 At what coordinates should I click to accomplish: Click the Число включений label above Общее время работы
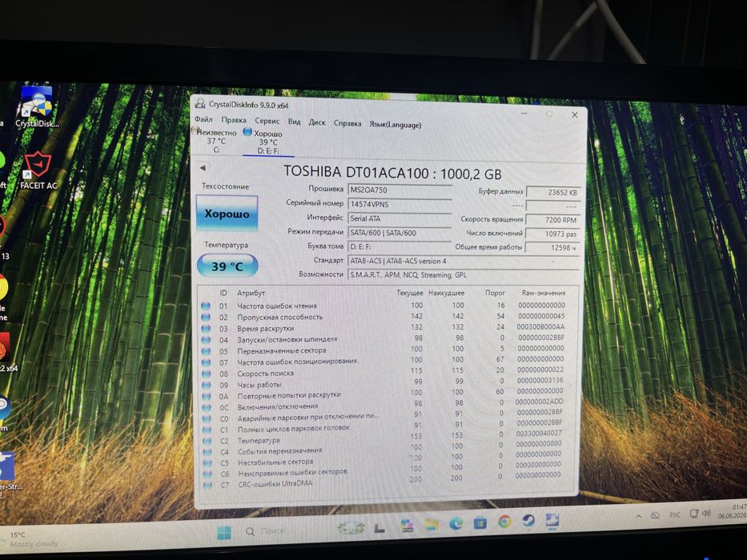pyautogui.click(x=494, y=234)
